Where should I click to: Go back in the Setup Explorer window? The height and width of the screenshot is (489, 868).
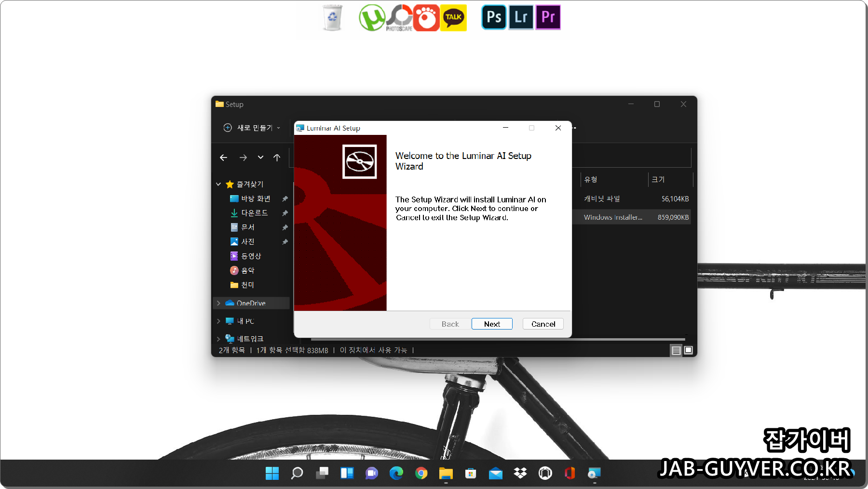(x=223, y=158)
